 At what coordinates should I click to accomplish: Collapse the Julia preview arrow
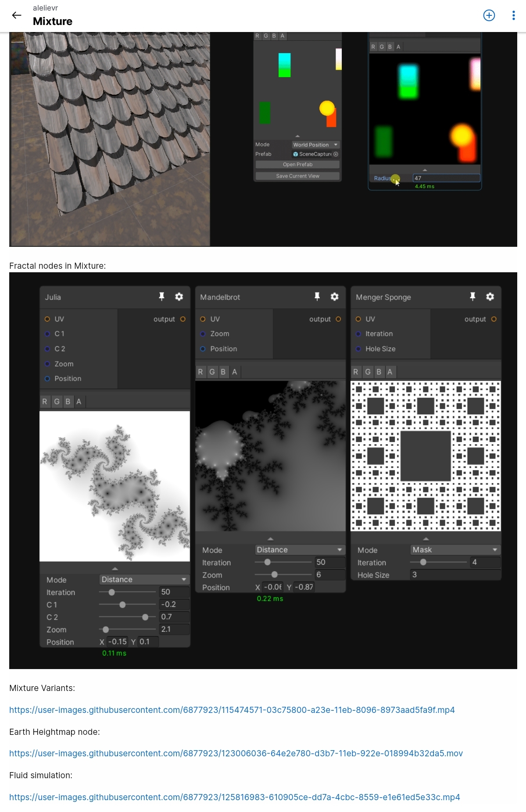(115, 568)
